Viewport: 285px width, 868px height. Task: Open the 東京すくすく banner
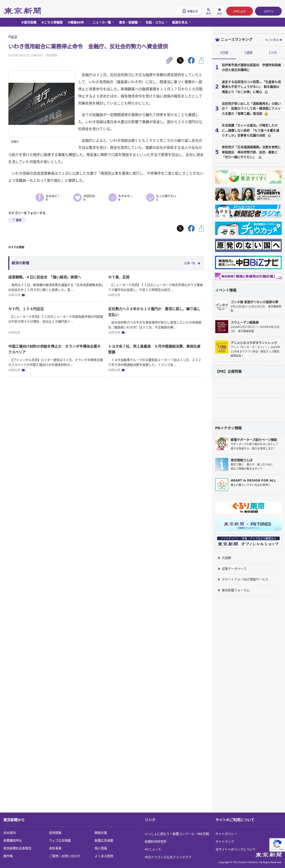coord(248,177)
